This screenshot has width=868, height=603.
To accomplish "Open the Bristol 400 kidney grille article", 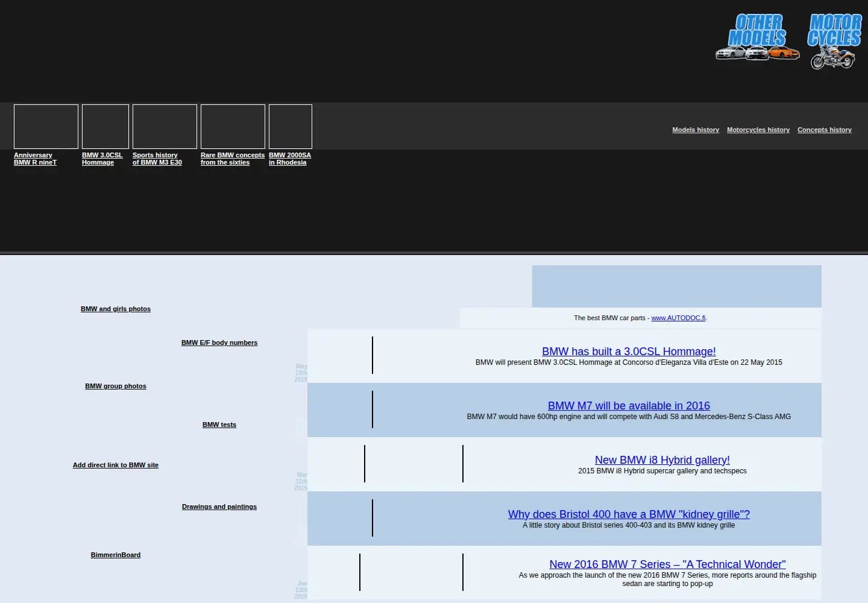I will 629,514.
